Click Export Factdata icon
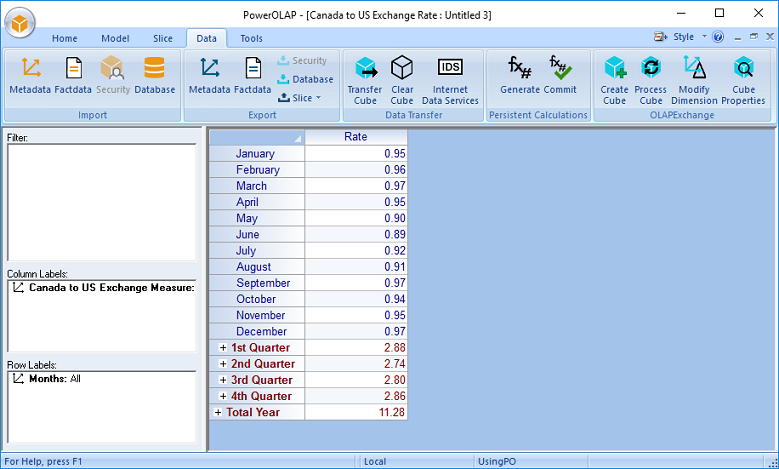 click(252, 75)
